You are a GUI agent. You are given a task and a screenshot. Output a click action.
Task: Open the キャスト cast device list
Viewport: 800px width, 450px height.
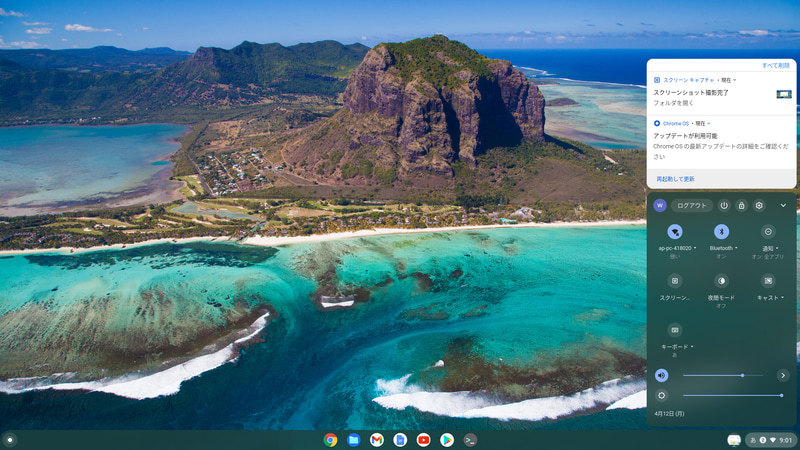[x=770, y=298]
